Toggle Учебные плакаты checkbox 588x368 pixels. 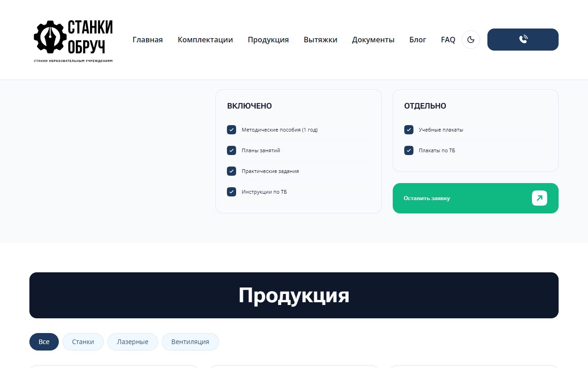409,130
